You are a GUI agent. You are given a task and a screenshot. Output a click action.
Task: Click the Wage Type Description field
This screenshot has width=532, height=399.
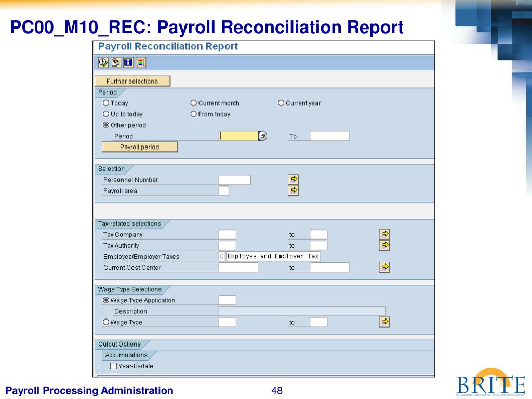click(x=302, y=311)
